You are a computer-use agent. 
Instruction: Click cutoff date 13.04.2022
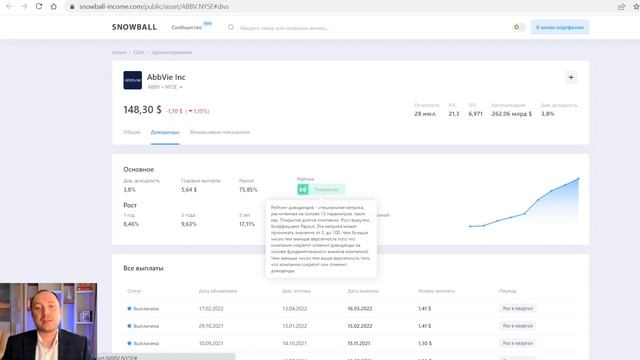pyautogui.click(x=294, y=309)
